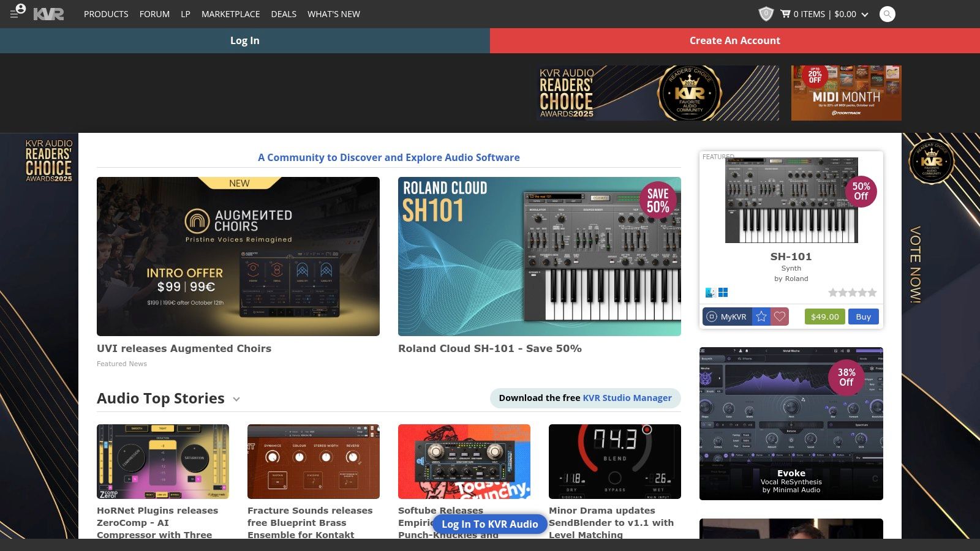Add SH-101 to wishlist heart icon
Image resolution: width=980 pixels, height=551 pixels.
(x=780, y=317)
